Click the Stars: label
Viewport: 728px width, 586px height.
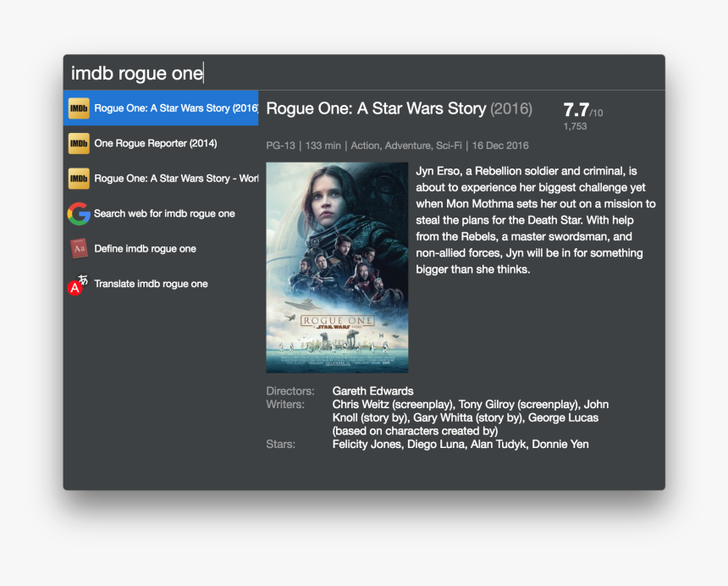pyautogui.click(x=280, y=445)
